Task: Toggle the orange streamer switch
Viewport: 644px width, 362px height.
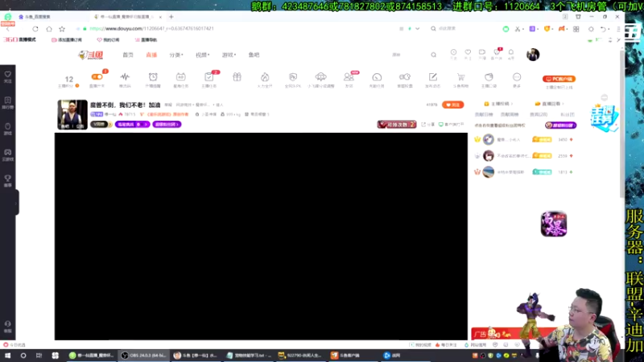Action: 97,76
